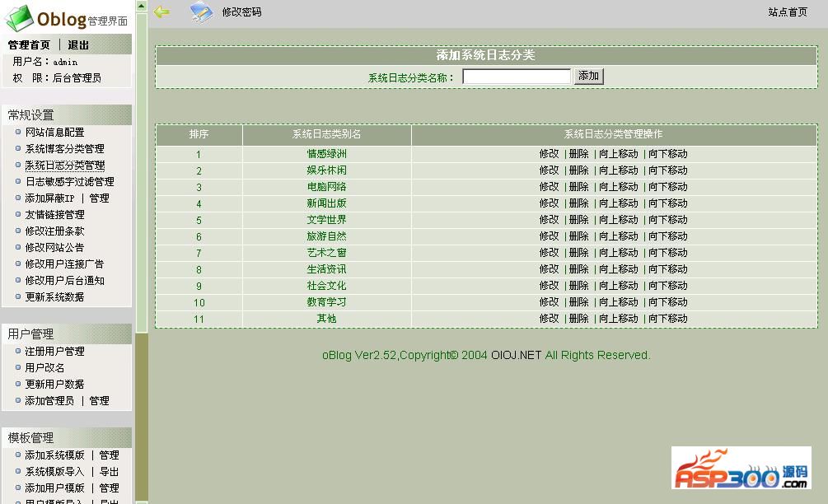This screenshot has height=504, width=828.
Task: Open 系统博客分类管理
Action: click(65, 149)
